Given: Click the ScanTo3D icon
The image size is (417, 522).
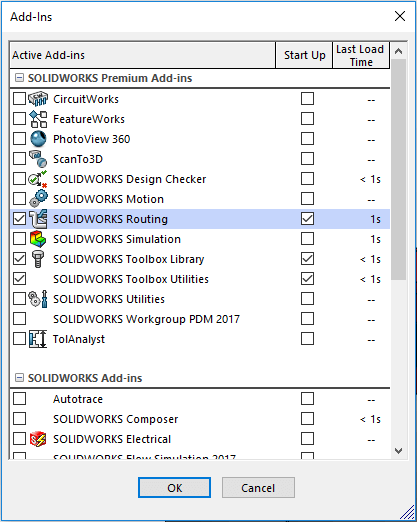Looking at the screenshot, I should pos(38,159).
